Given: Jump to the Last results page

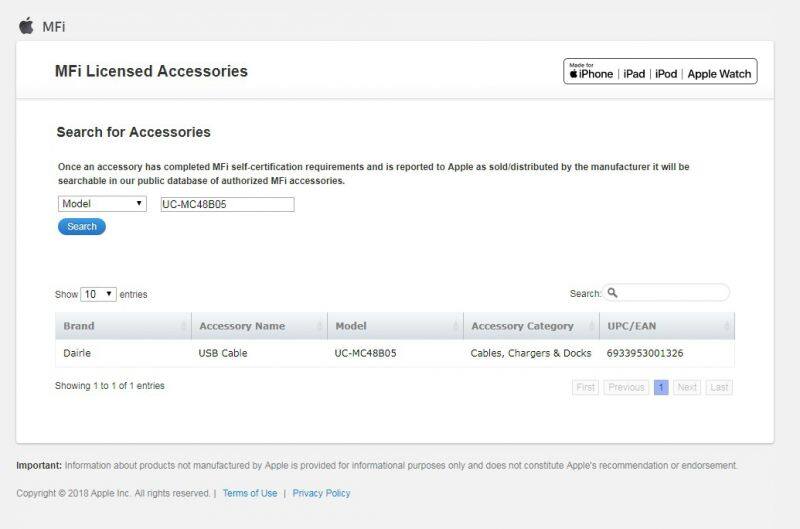Looking at the screenshot, I should [719, 387].
